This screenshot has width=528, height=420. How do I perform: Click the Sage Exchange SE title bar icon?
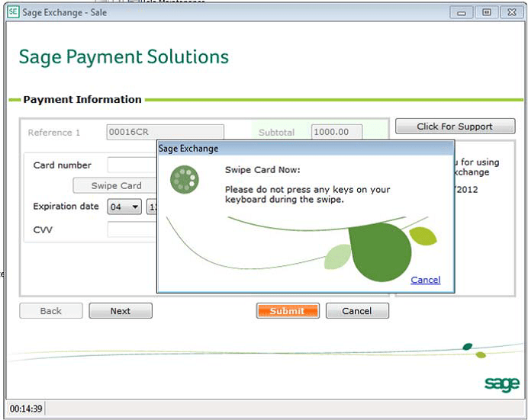[13, 12]
